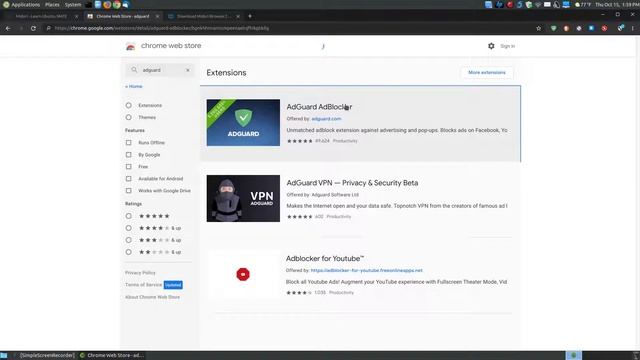This screenshot has width=640, height=360.
Task: Select the Themes radio filter
Action: click(x=129, y=117)
